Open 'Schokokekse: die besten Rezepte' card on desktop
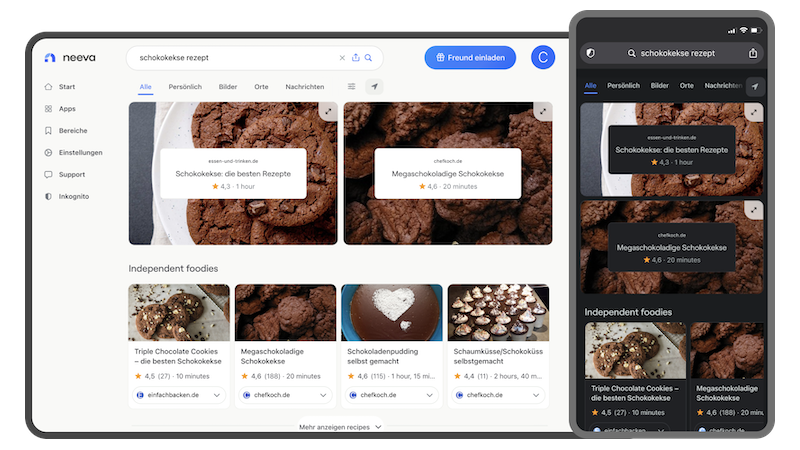 coord(233,173)
